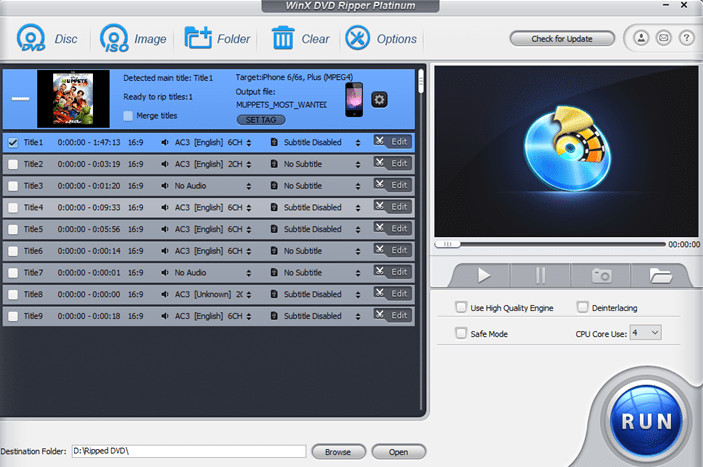Select the Title7 row name
This screenshot has width=703, height=467.
coord(33,272)
